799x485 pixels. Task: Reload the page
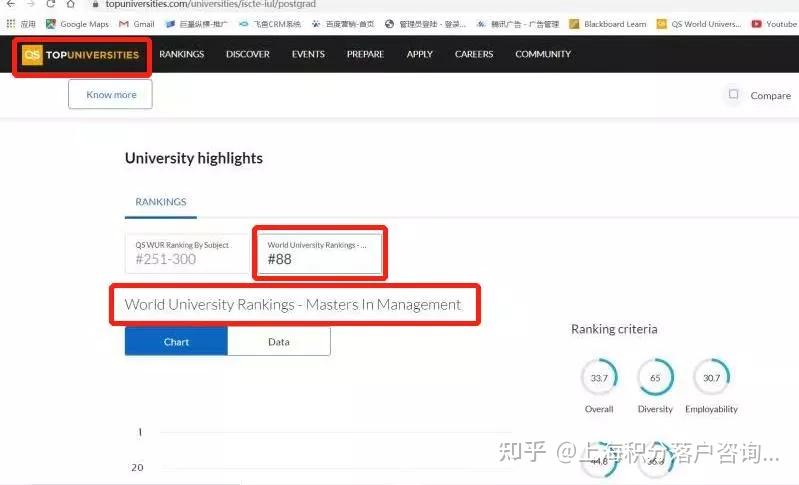pyautogui.click(x=50, y=4)
